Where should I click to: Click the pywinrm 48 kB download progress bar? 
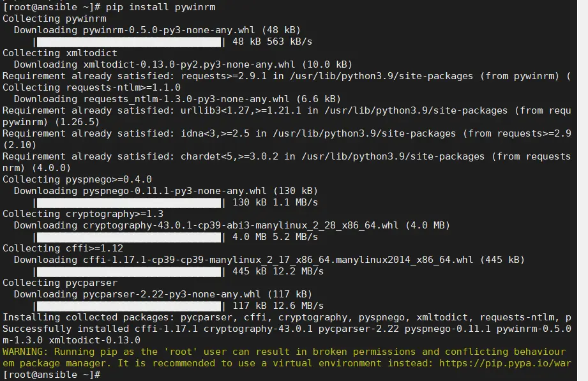pyautogui.click(x=128, y=42)
